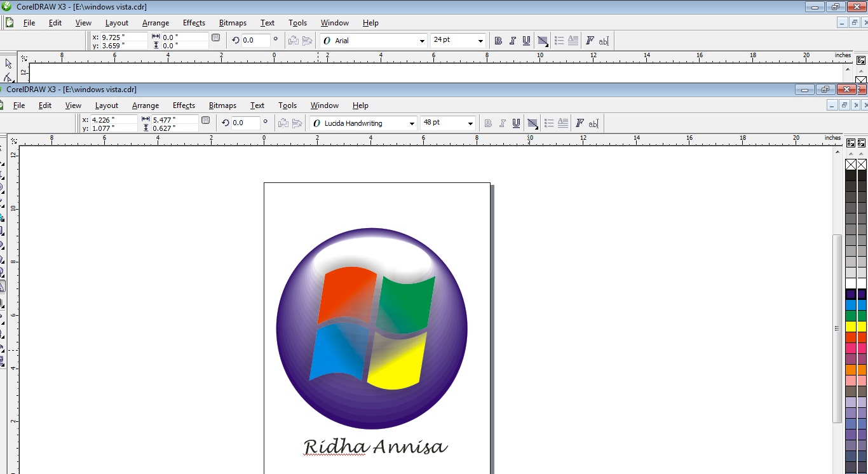Open the Tools menu item
This screenshot has height=474, width=868.
click(287, 105)
